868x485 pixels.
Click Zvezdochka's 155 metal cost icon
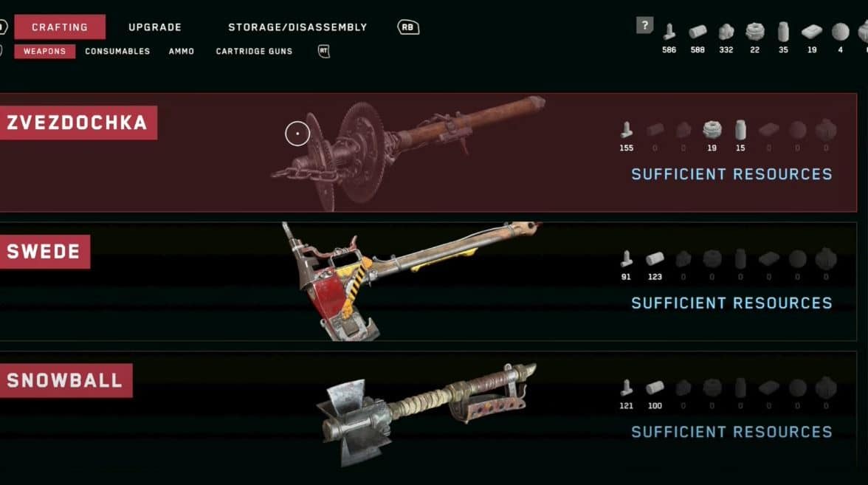click(x=627, y=130)
